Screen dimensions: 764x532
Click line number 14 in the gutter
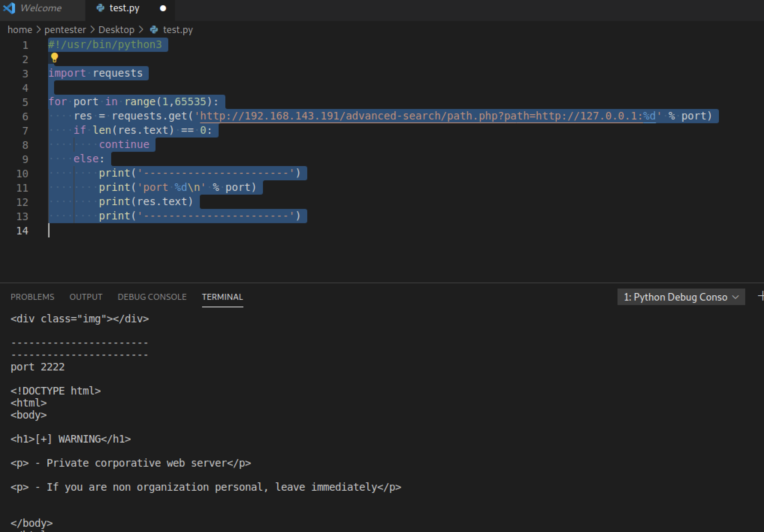tap(22, 231)
